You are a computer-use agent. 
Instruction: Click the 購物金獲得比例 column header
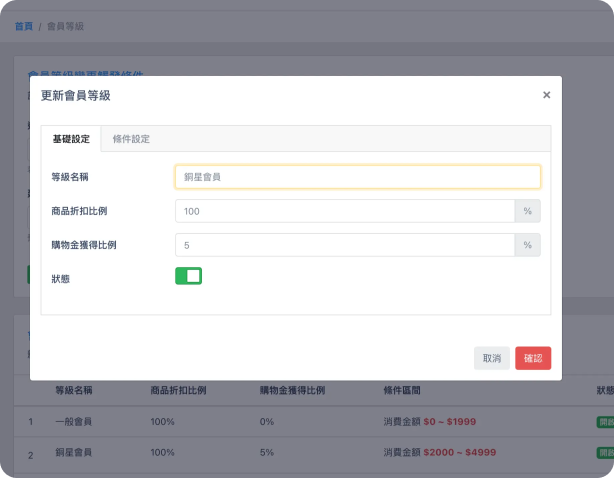pos(292,391)
